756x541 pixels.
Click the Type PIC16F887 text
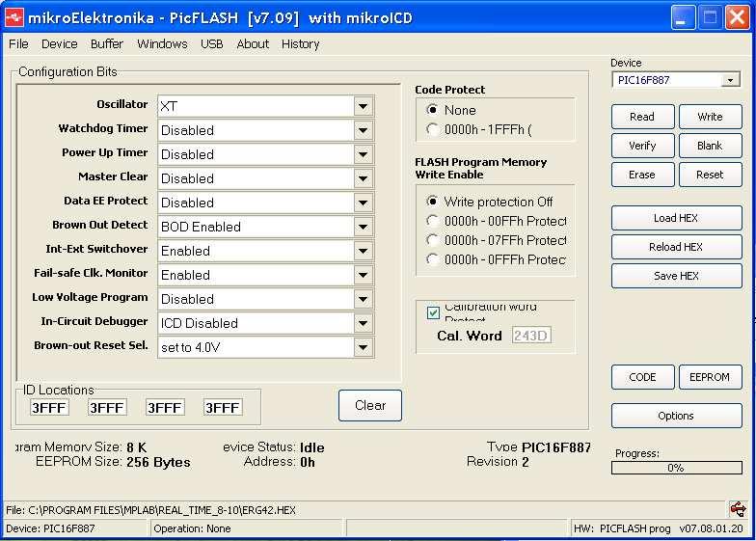point(538,447)
